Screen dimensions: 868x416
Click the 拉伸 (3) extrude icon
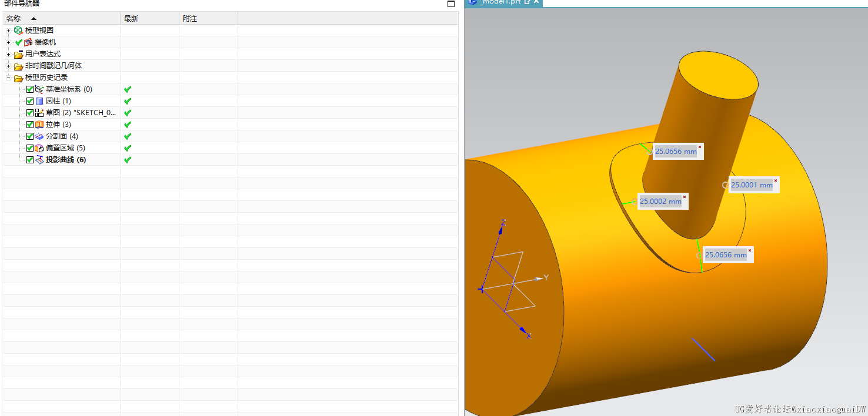(x=39, y=125)
